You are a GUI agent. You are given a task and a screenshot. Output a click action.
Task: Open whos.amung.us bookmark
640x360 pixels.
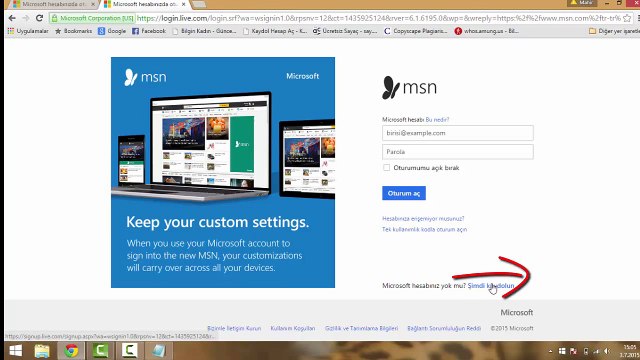[x=487, y=31]
